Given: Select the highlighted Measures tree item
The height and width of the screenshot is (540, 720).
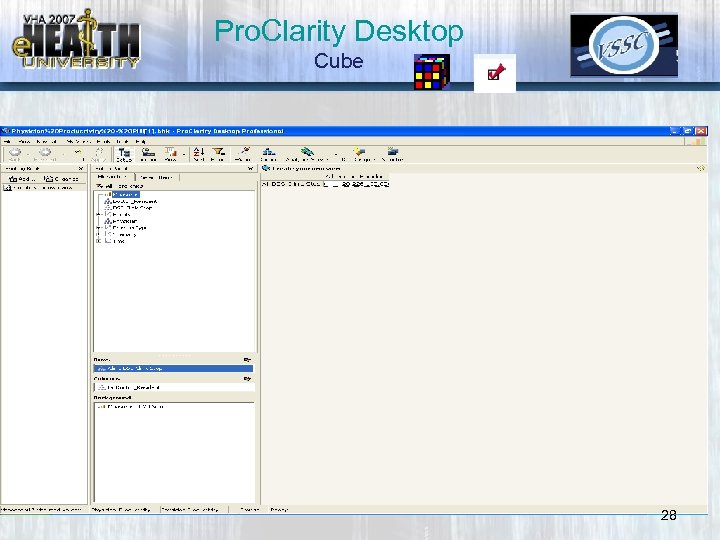Looking at the screenshot, I should [x=125, y=195].
